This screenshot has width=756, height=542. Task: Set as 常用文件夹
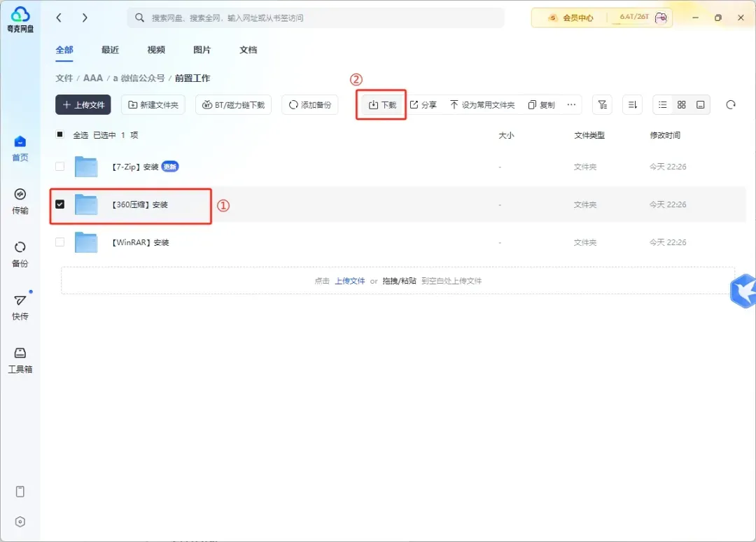pos(482,104)
